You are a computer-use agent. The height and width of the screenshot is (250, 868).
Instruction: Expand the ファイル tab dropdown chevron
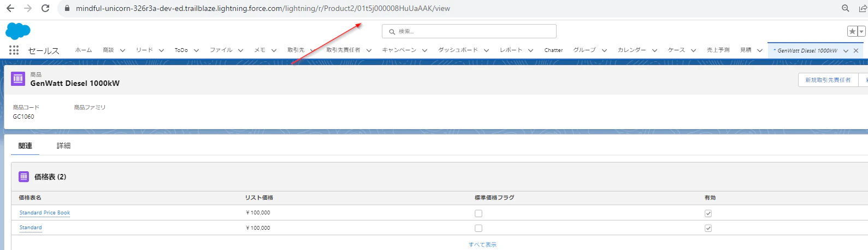[x=240, y=50]
